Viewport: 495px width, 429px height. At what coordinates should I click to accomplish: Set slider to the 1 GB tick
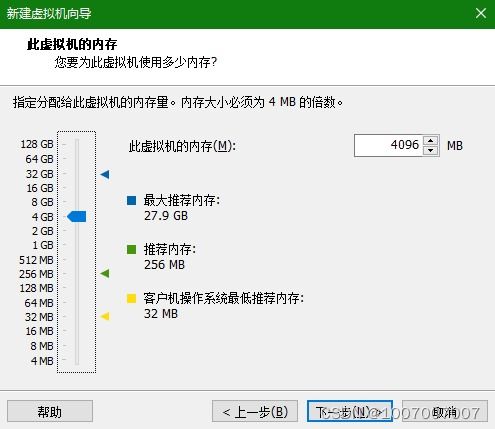click(x=77, y=245)
